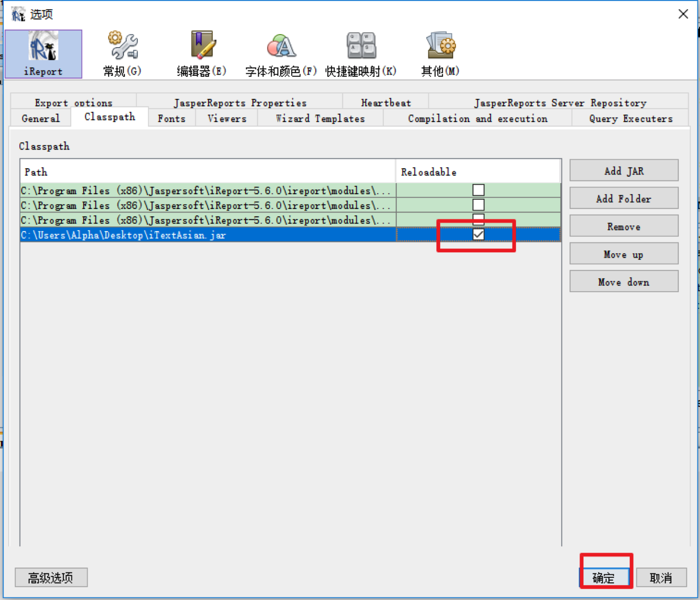The width and height of the screenshot is (700, 600).
Task: Click the Add JAR button
Action: click(x=624, y=170)
